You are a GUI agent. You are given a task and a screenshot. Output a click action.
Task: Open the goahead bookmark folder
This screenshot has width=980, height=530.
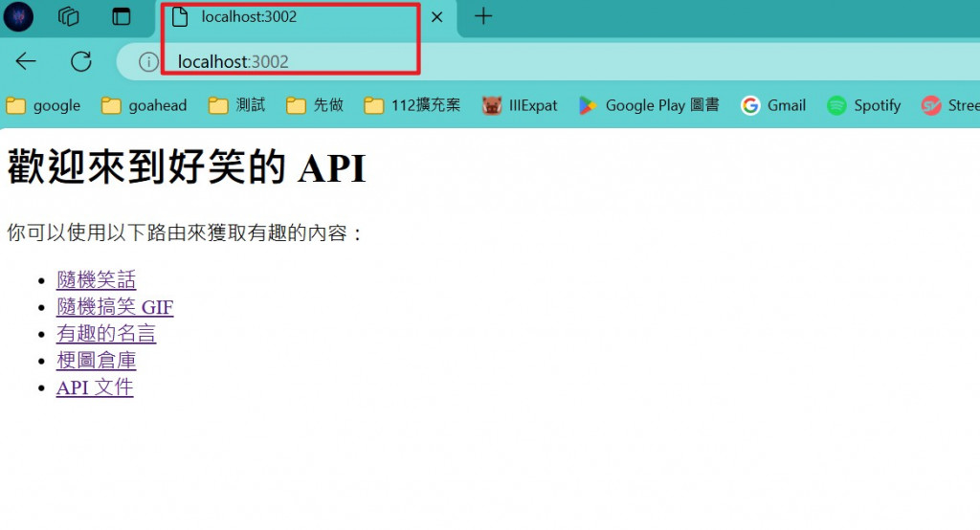tap(144, 105)
